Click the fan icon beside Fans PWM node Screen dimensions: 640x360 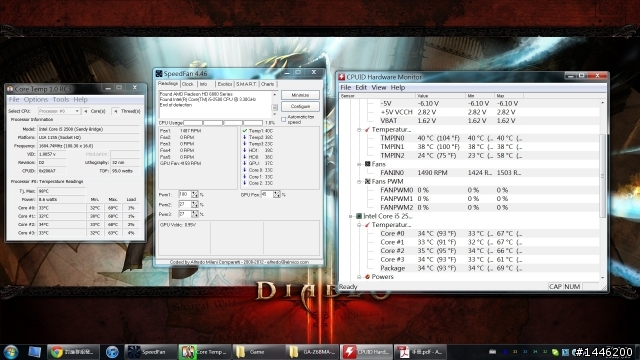pyautogui.click(x=367, y=181)
